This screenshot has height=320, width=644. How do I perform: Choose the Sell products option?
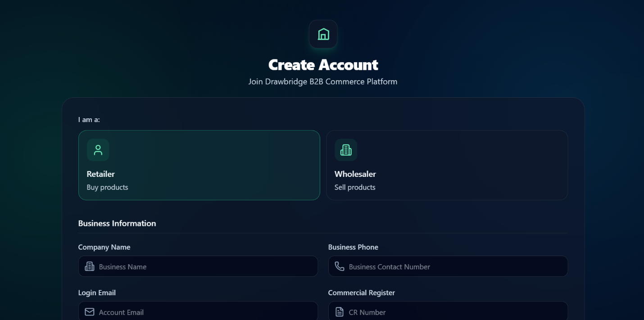click(355, 187)
